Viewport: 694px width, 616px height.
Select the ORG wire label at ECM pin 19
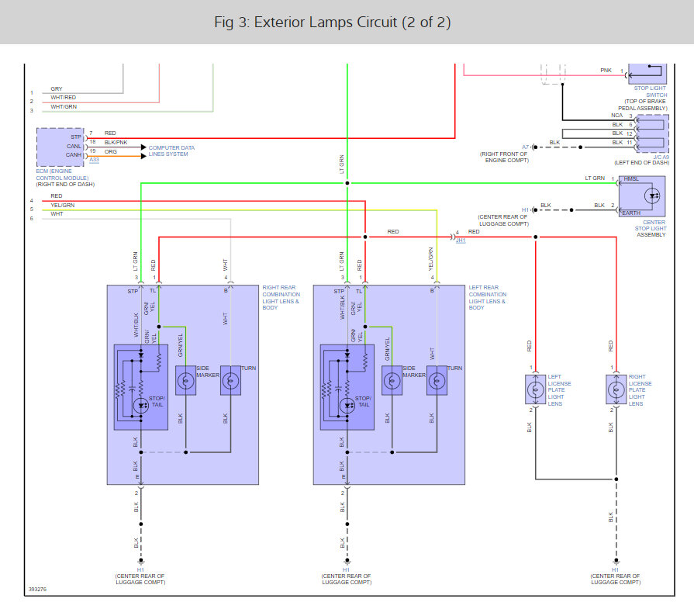[x=111, y=152]
